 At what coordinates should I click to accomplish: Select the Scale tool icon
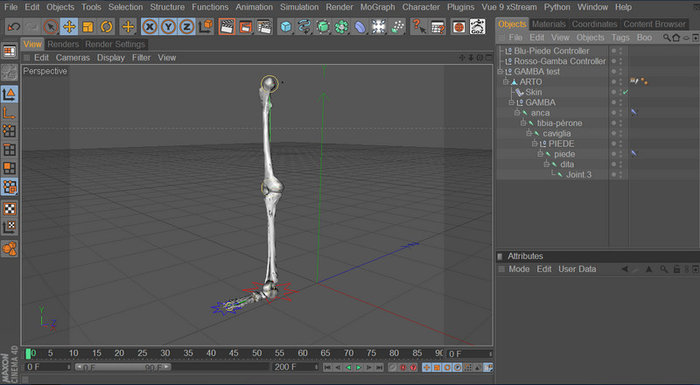coord(88,27)
